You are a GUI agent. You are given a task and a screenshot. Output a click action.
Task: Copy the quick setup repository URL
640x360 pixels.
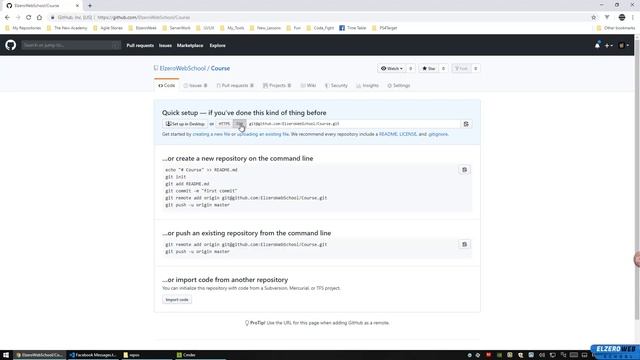pyautogui.click(x=466, y=124)
